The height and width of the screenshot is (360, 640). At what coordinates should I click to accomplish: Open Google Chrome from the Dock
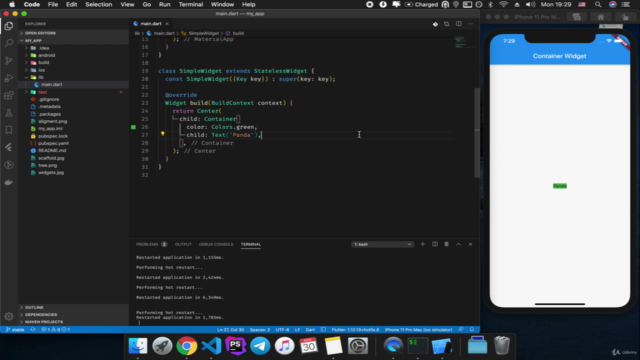pos(187,346)
